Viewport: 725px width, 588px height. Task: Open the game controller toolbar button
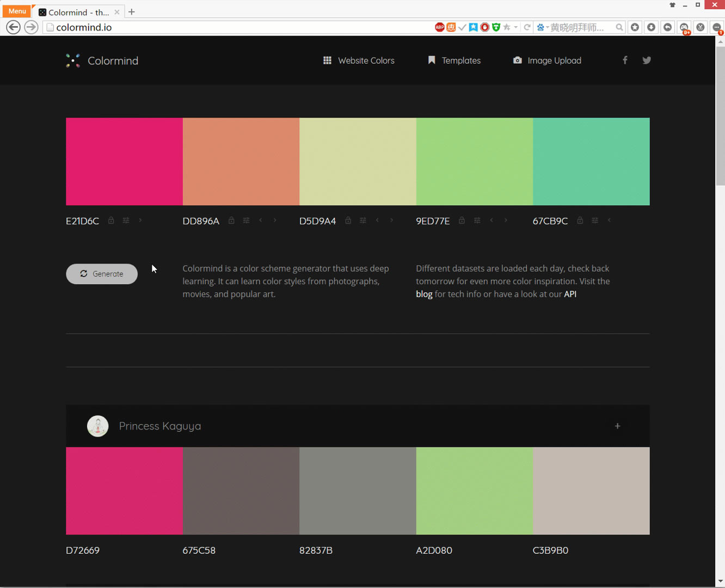coord(684,27)
